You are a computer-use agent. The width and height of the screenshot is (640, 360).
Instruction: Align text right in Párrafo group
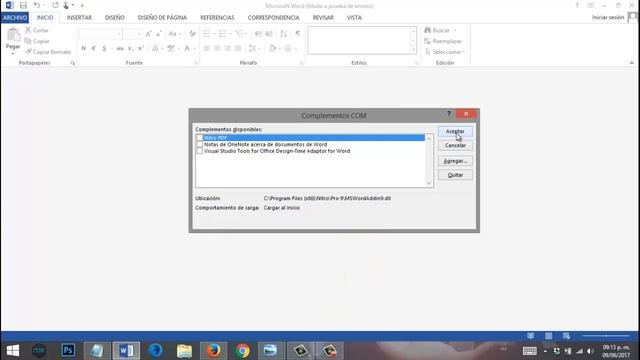click(x=227, y=48)
